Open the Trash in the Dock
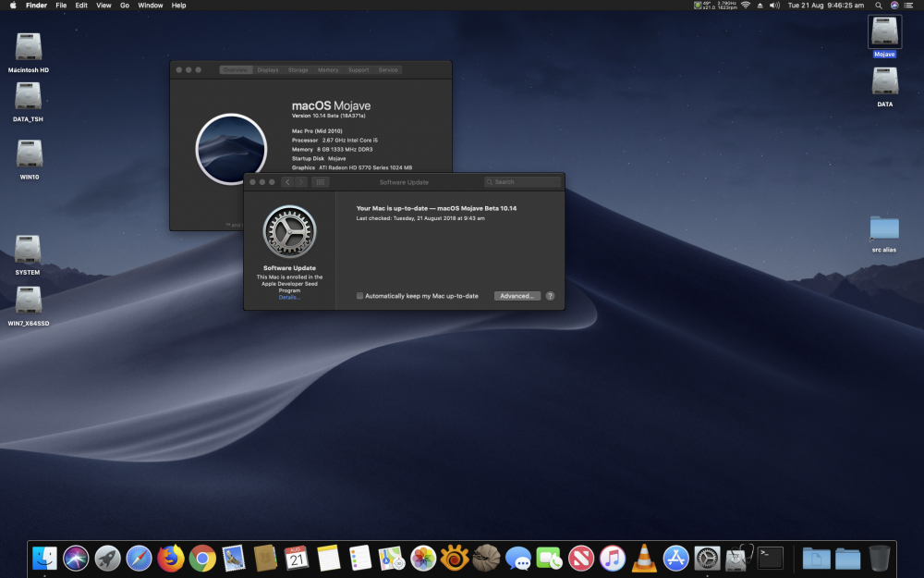 (880, 558)
